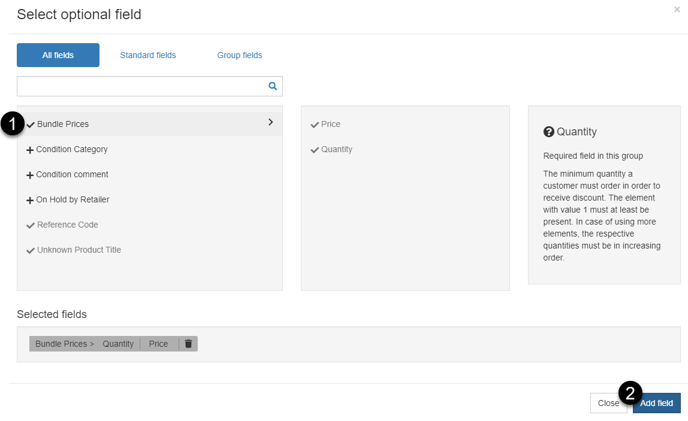The width and height of the screenshot is (688, 421).
Task: Click 'Required field in this group' text
Action: pos(593,156)
